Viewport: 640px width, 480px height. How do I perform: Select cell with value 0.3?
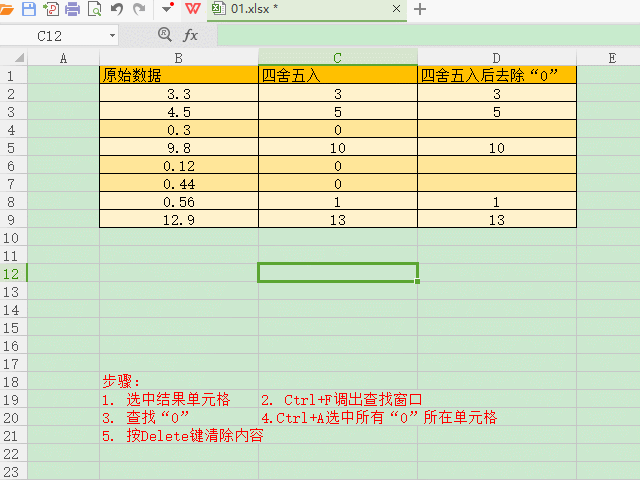click(179, 129)
